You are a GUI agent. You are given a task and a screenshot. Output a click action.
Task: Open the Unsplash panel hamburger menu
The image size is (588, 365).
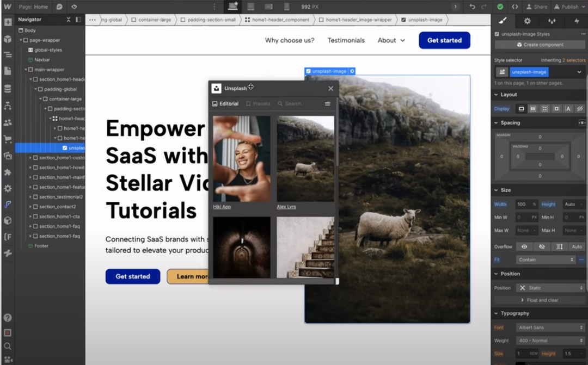(x=327, y=104)
